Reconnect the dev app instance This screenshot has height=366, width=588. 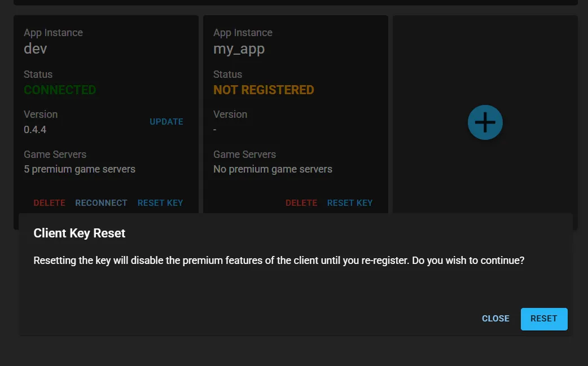click(x=101, y=203)
